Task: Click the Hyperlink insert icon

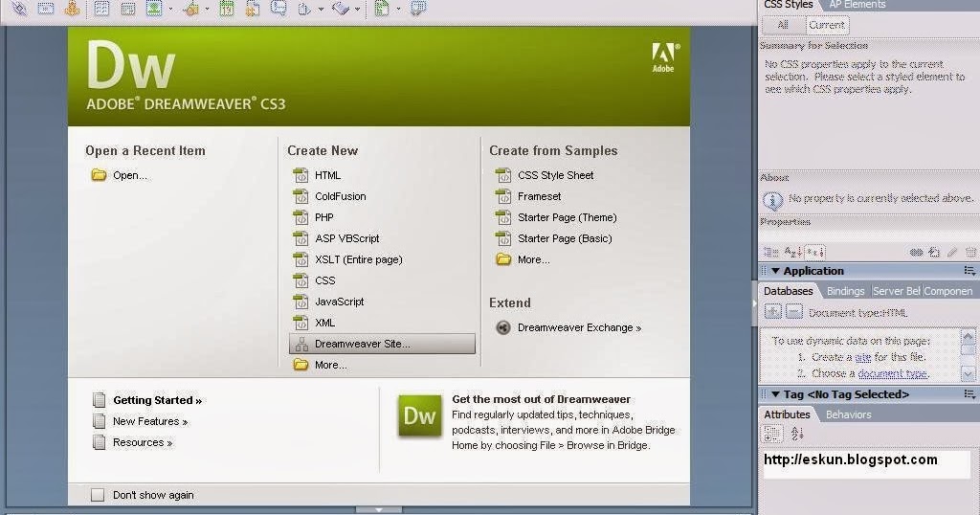Action: pos(19,8)
